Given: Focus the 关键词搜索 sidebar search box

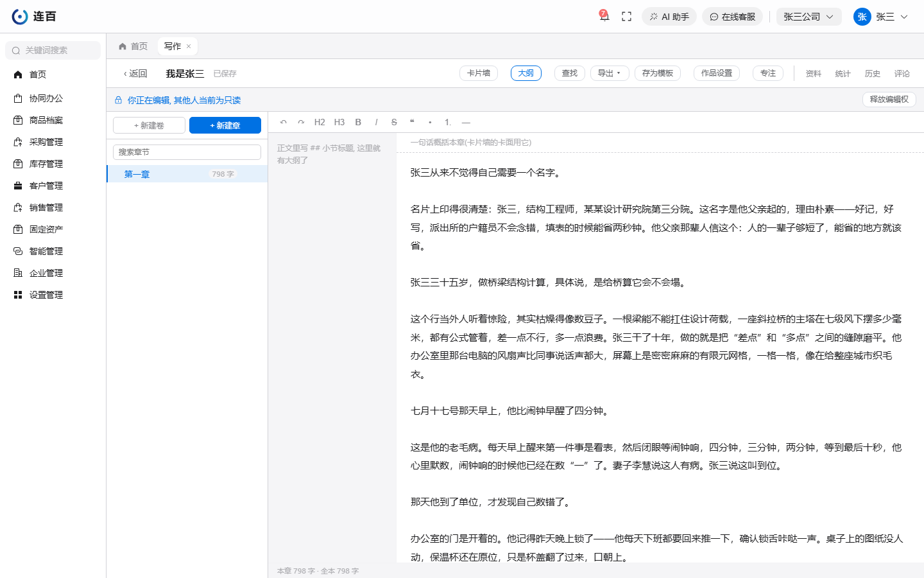Looking at the screenshot, I should (x=53, y=50).
